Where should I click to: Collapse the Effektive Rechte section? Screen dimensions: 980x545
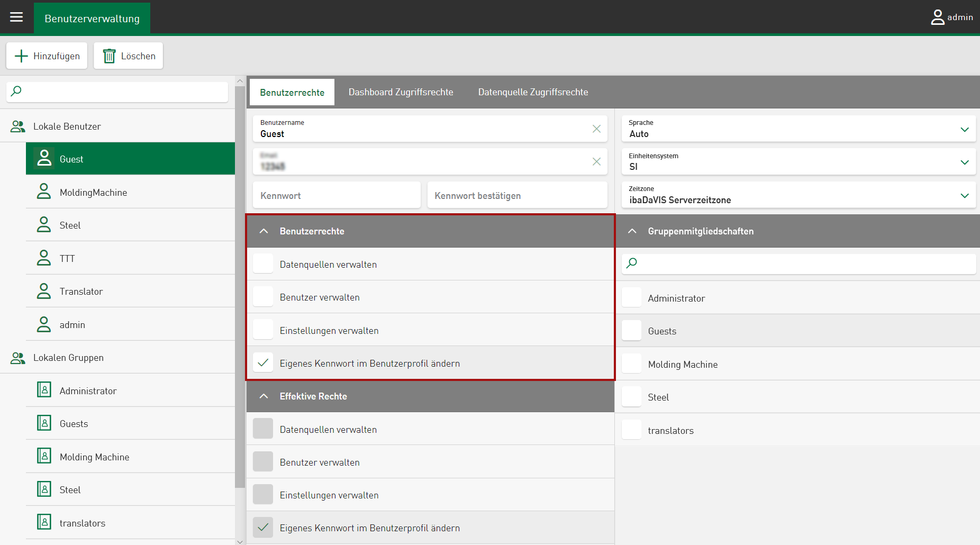tap(264, 396)
